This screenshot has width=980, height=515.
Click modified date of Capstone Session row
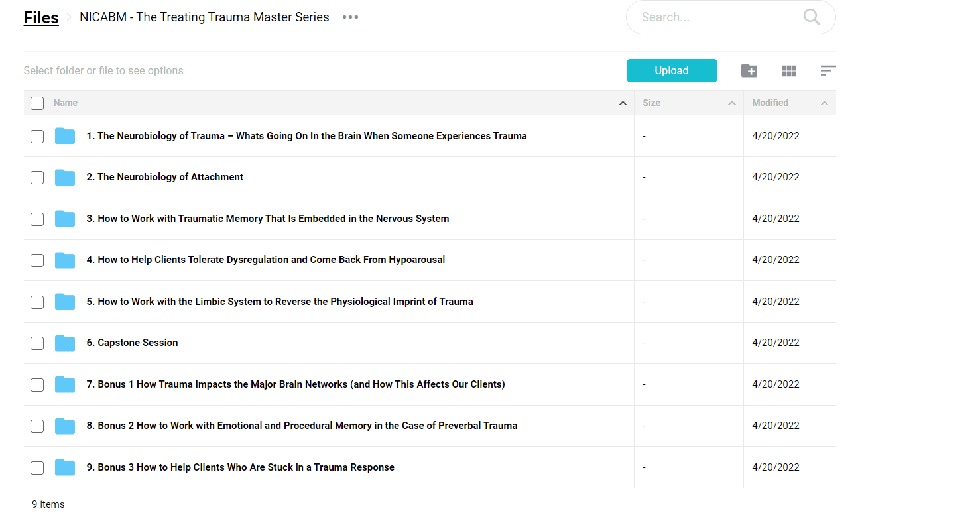tap(776, 343)
